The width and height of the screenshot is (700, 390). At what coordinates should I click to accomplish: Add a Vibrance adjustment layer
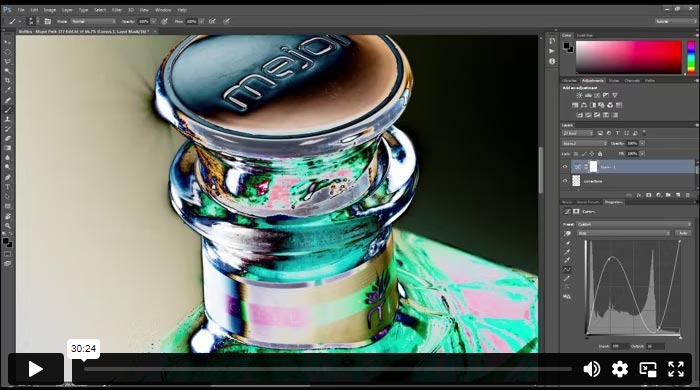(x=615, y=95)
